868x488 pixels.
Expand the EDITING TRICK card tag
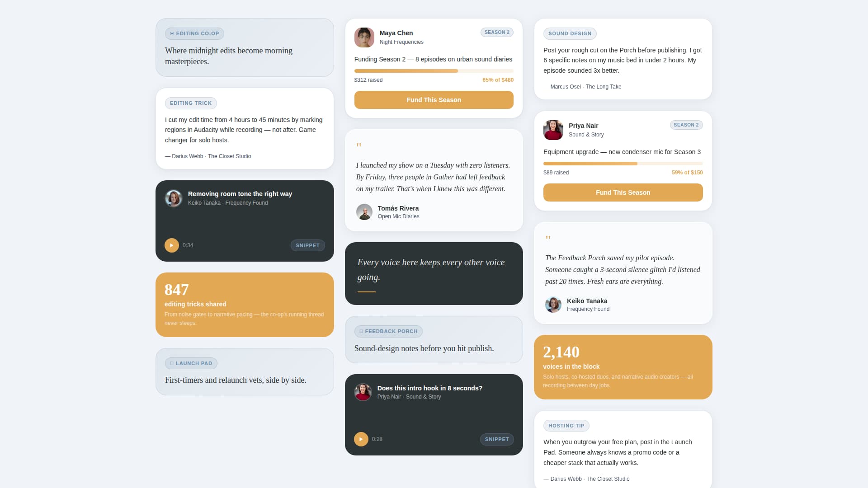[191, 103]
